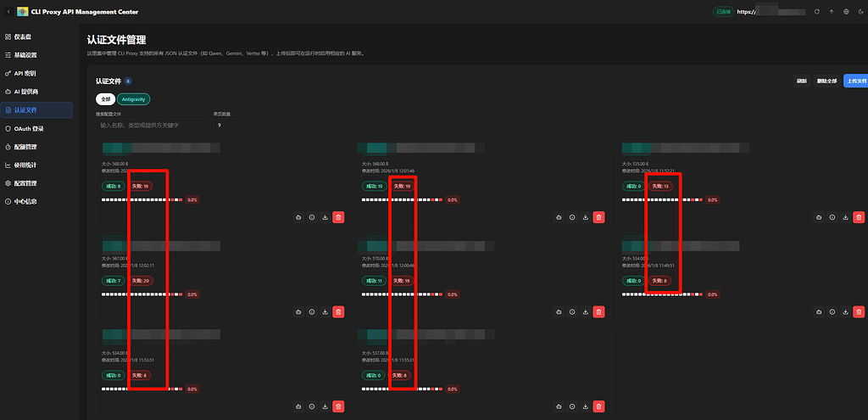Download the file modified at 12:01:46

(585, 218)
